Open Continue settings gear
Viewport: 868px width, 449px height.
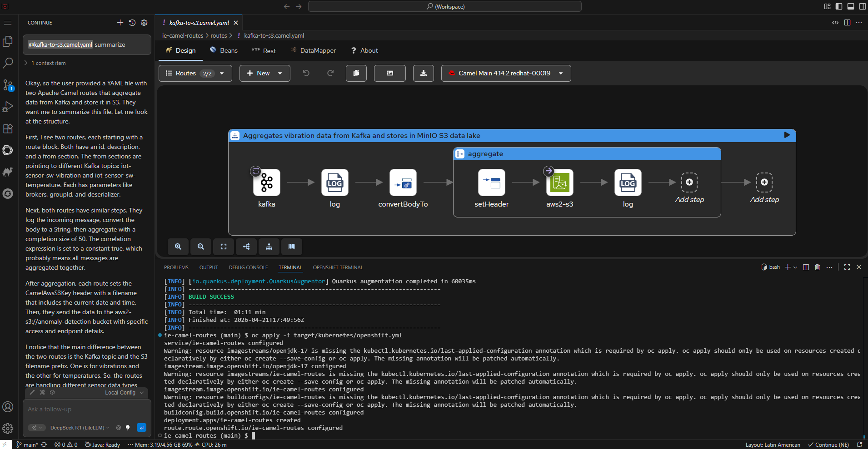pyautogui.click(x=144, y=23)
